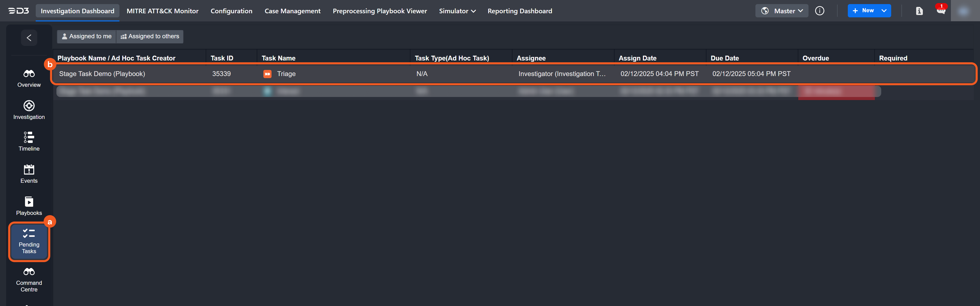This screenshot has width=980, height=306.
Task: Open the Triage task row 35339
Action: coord(286,74)
